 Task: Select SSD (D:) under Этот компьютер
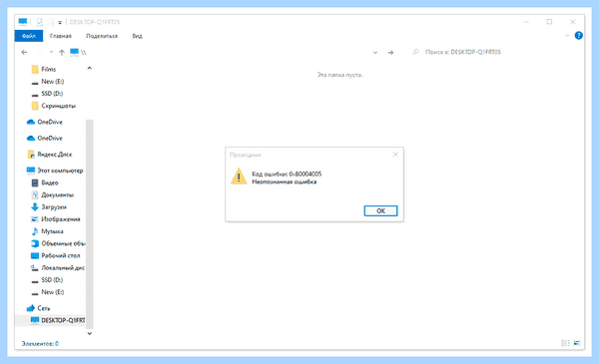click(x=52, y=280)
